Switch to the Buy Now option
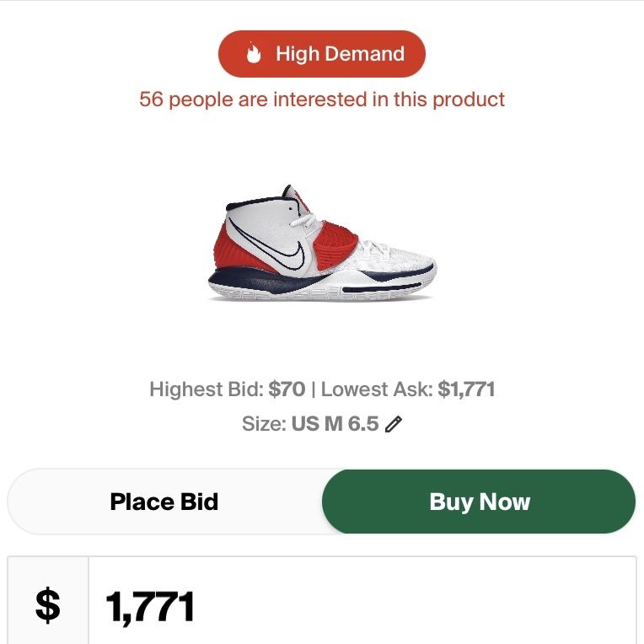 479,502
